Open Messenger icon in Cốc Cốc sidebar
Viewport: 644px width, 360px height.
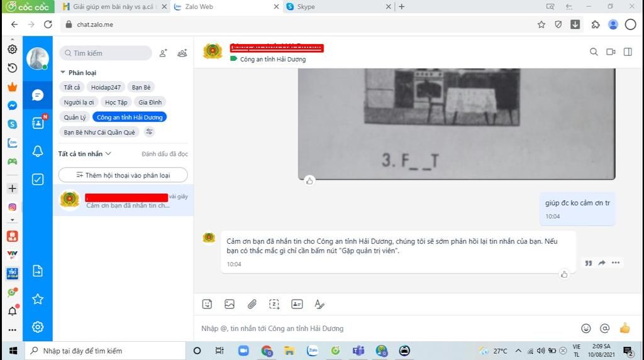[x=13, y=106]
